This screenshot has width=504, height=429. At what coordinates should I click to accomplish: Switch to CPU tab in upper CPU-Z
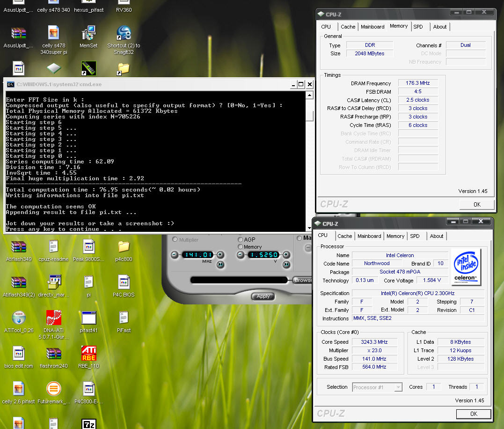click(x=326, y=27)
